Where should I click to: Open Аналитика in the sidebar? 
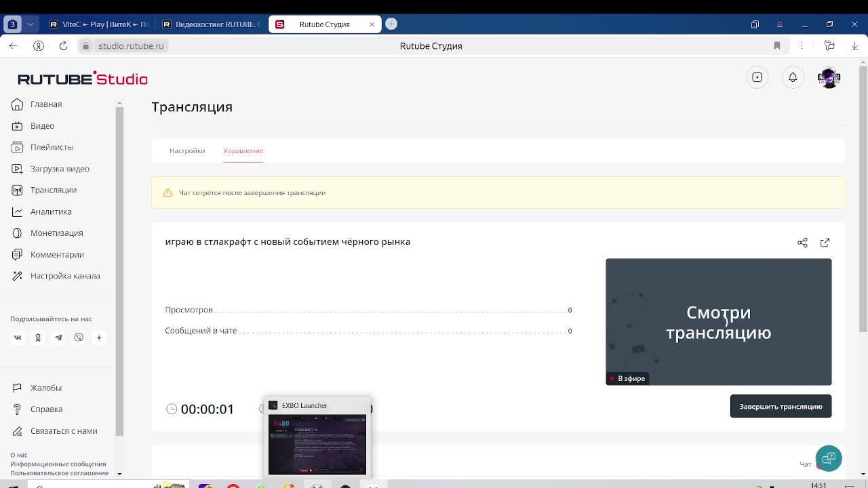51,211
